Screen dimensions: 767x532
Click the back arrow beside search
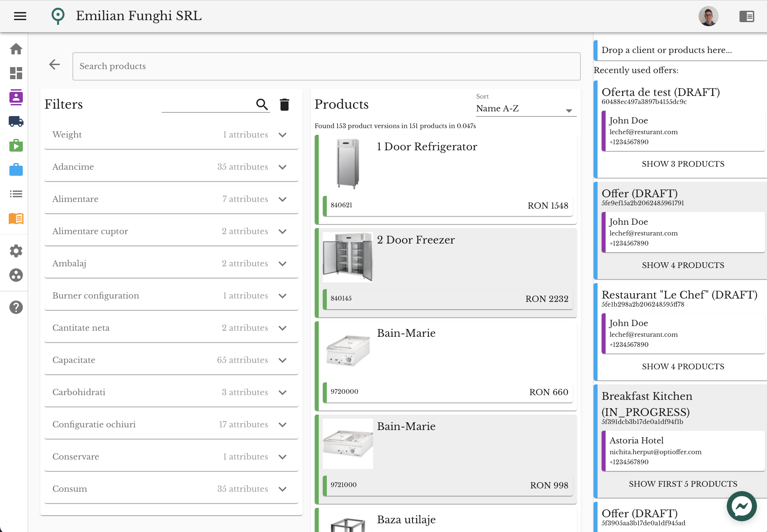[54, 64]
